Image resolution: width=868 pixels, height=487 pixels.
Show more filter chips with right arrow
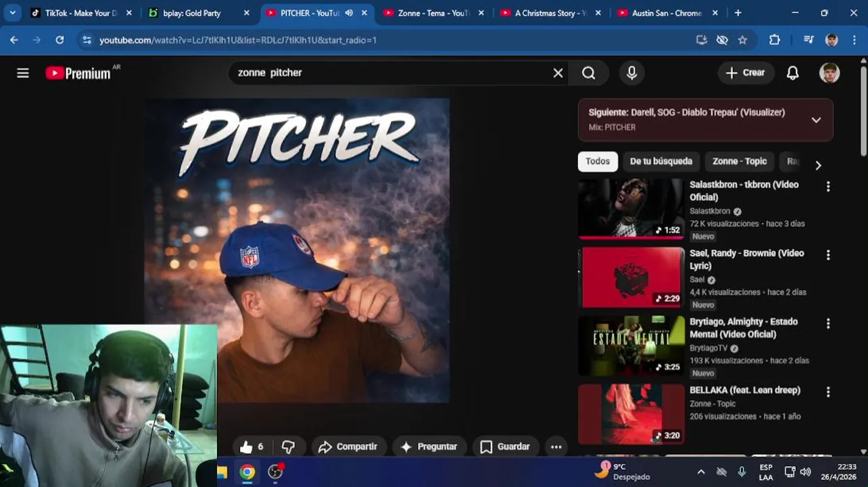coord(818,166)
